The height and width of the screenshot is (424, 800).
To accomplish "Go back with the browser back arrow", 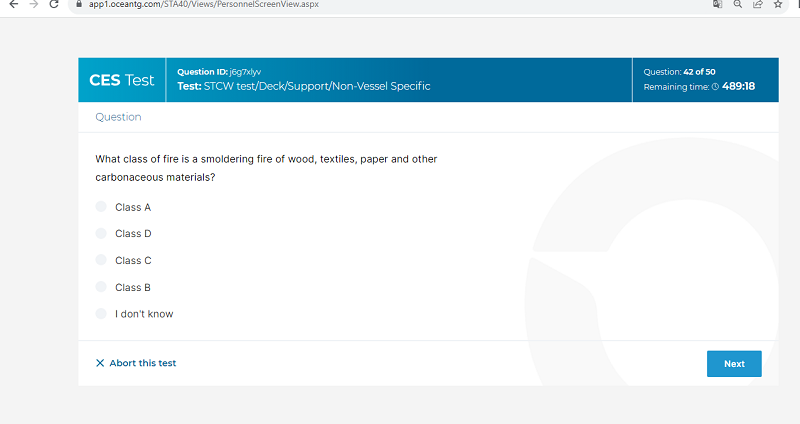I will (x=14, y=4).
